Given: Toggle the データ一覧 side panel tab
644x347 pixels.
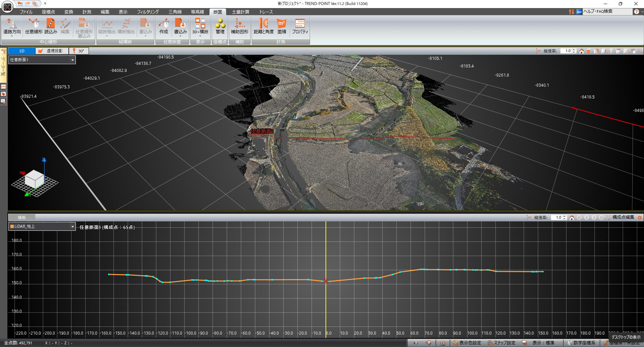Looking at the screenshot, I should 3,66.
